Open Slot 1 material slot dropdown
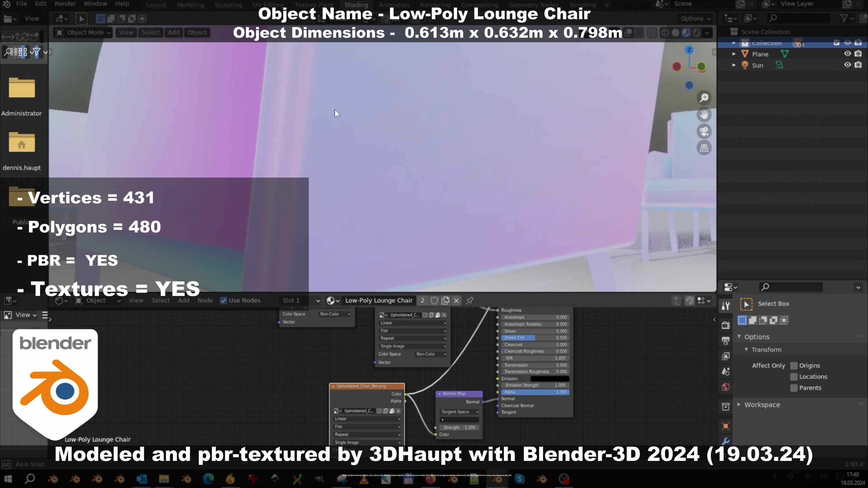The width and height of the screenshot is (868, 488). click(x=300, y=301)
